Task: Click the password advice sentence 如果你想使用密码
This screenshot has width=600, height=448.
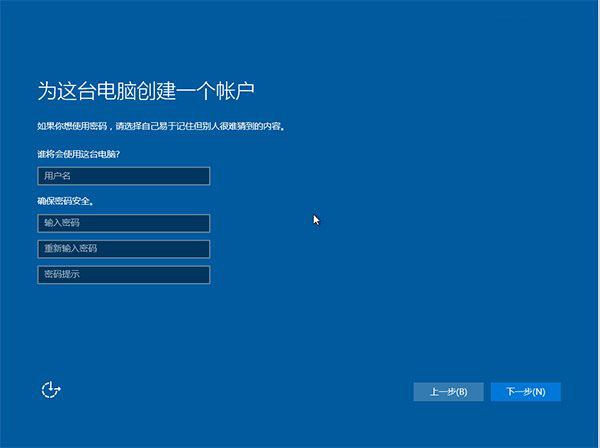Action: (161, 126)
